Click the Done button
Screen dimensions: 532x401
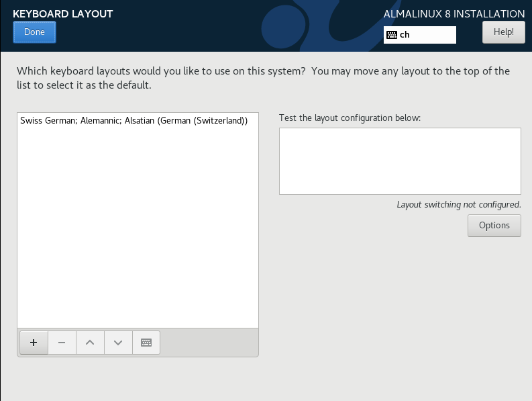point(34,32)
